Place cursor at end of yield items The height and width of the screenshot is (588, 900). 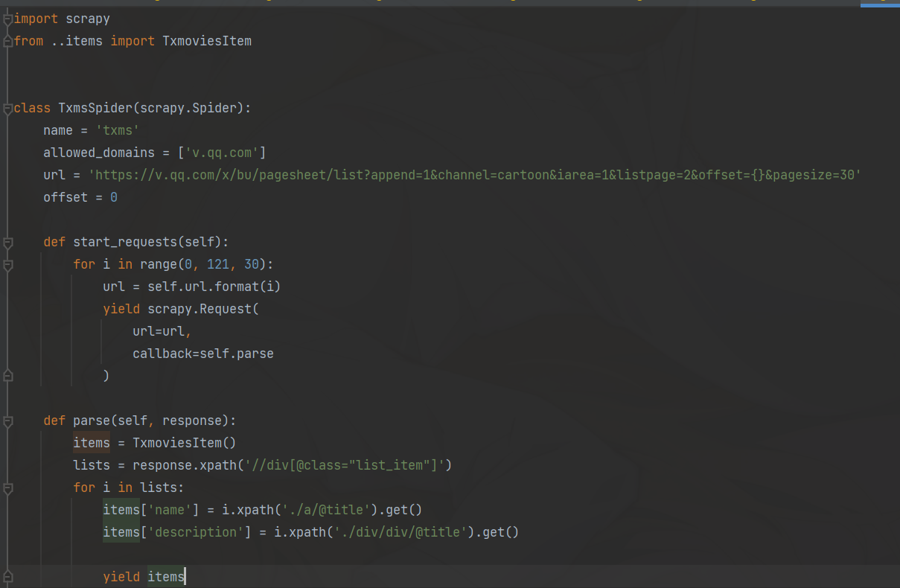click(185, 577)
